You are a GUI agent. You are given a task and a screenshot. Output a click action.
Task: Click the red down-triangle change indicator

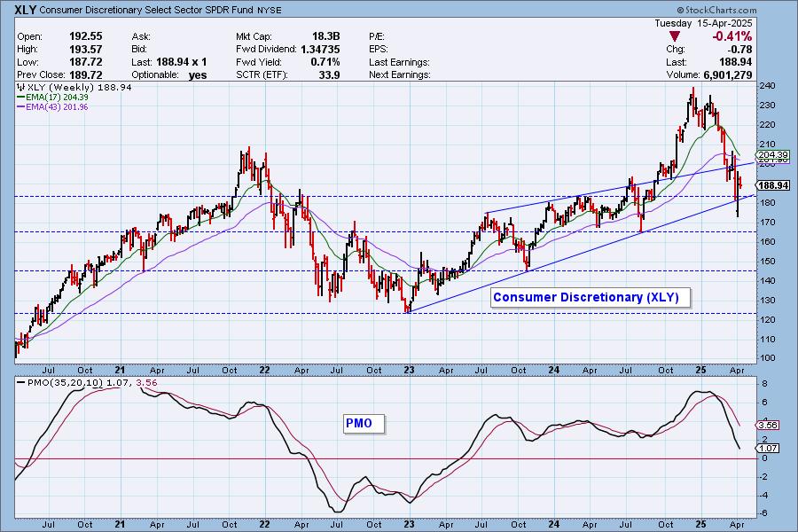tap(675, 36)
